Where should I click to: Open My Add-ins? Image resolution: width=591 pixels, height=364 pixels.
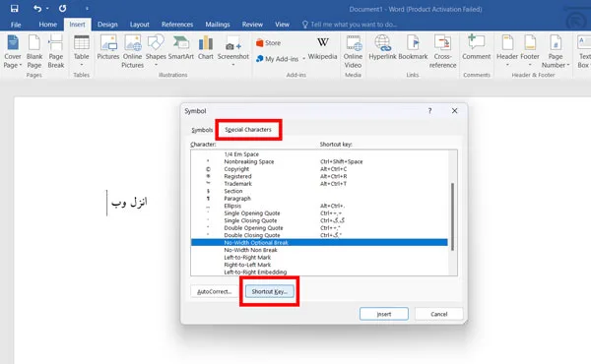tap(277, 59)
